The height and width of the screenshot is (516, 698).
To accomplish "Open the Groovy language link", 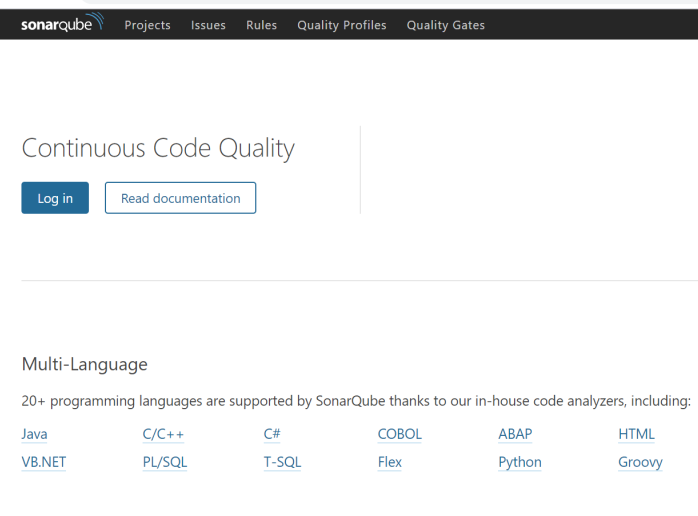I will (640, 462).
